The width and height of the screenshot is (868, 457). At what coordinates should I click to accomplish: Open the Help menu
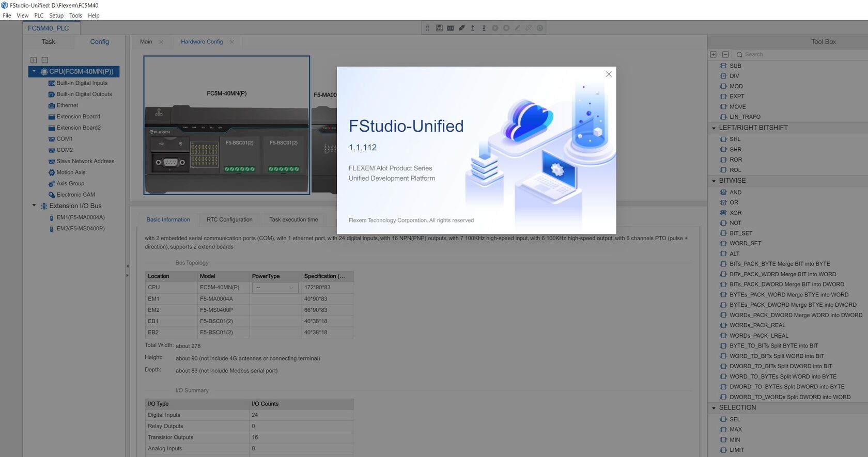point(94,15)
